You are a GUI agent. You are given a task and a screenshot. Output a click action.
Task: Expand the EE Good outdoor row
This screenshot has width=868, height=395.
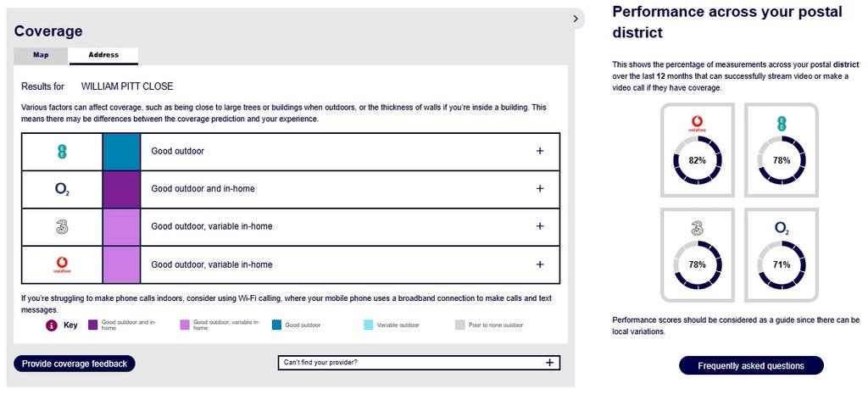pos(540,151)
